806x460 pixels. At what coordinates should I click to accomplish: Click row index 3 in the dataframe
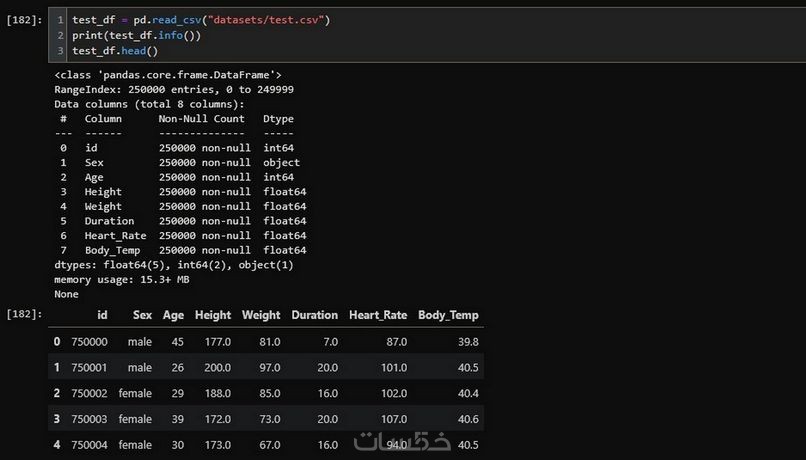coord(57,419)
